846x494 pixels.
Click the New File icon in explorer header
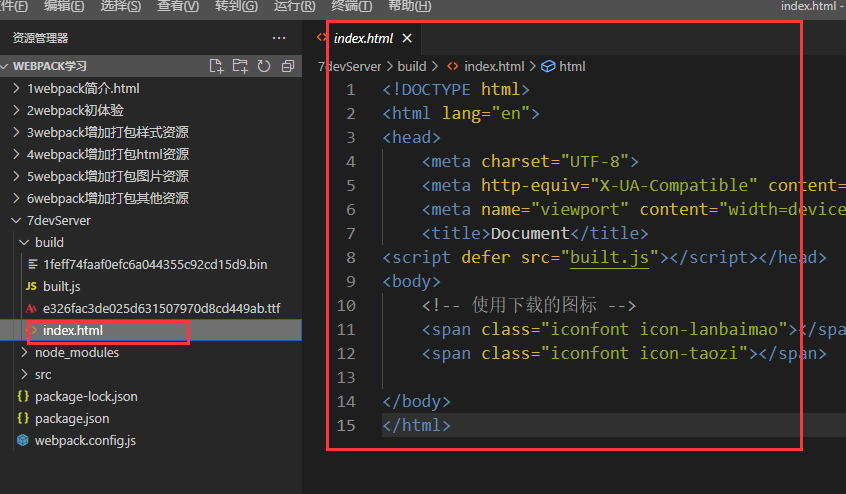[216, 66]
